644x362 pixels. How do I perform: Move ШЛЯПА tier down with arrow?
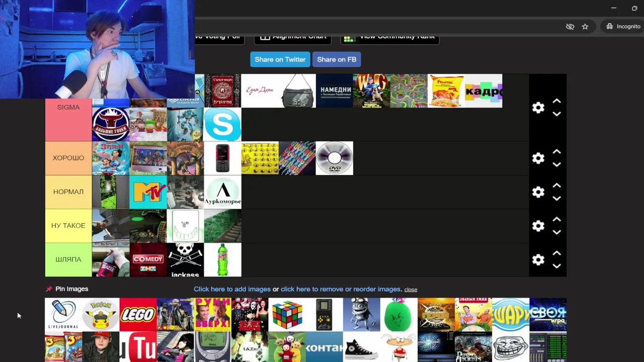point(556,266)
